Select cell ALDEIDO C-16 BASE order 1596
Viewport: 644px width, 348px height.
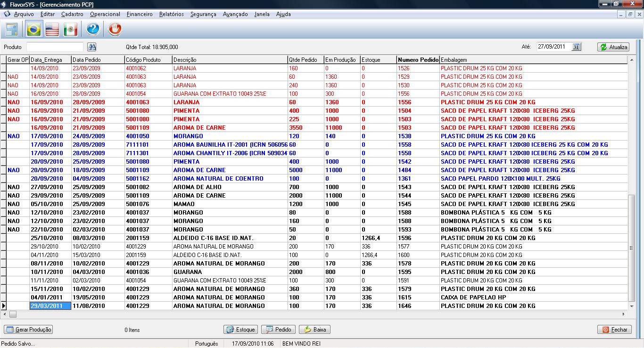pyautogui.click(x=230, y=238)
